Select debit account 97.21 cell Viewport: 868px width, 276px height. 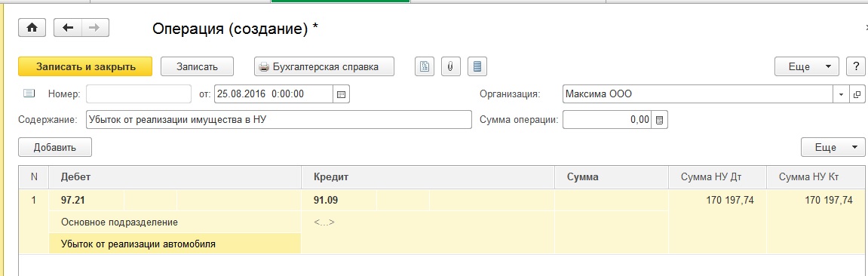87,201
